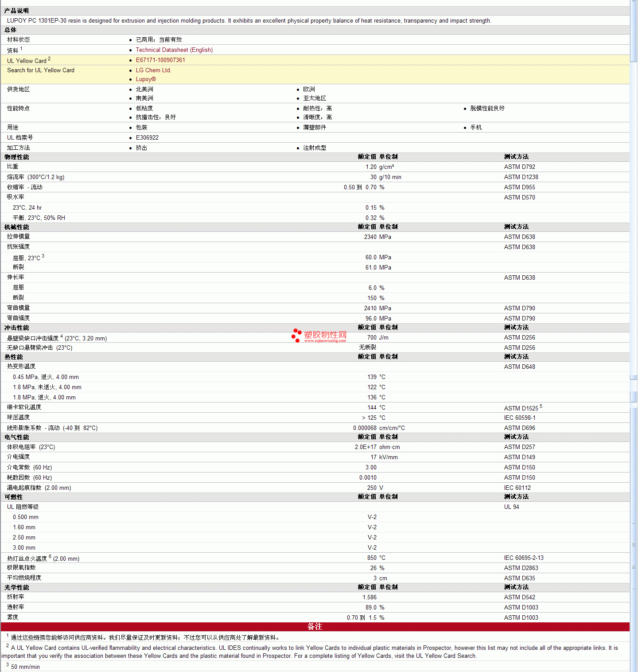The width and height of the screenshot is (638, 672).
Task: Click the notched Izod value 700 J/m
Action: [x=377, y=338]
